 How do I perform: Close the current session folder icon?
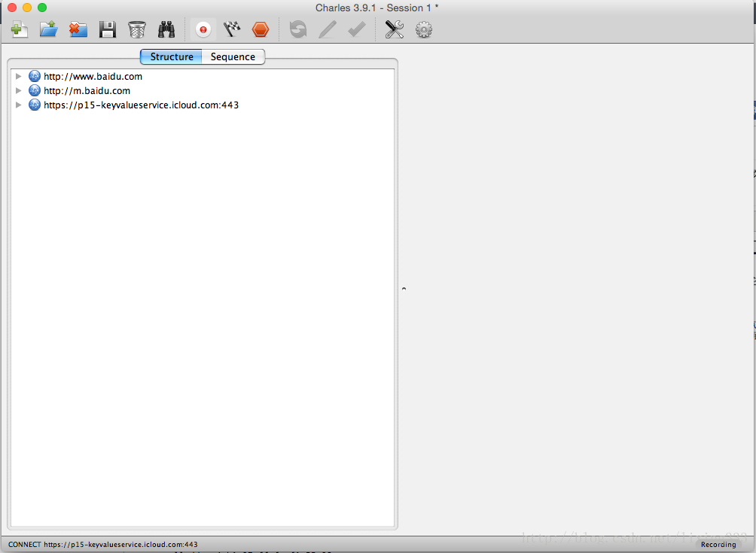click(78, 30)
